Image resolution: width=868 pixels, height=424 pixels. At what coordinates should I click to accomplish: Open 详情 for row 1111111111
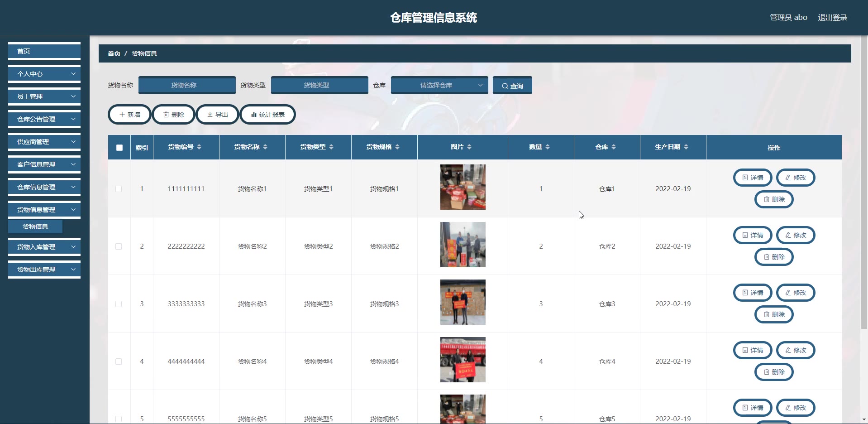click(753, 178)
